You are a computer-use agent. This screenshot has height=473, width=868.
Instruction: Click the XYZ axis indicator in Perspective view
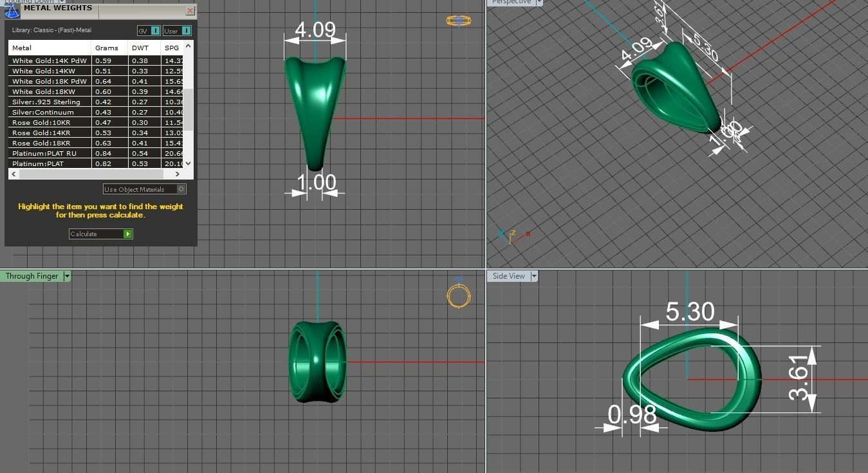coord(514,235)
